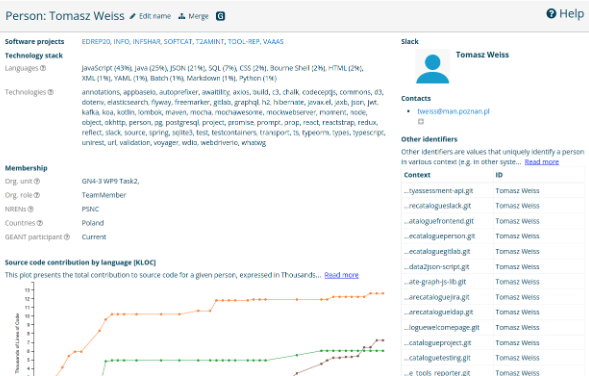Click help icon beside Org. unit

(x=37, y=181)
